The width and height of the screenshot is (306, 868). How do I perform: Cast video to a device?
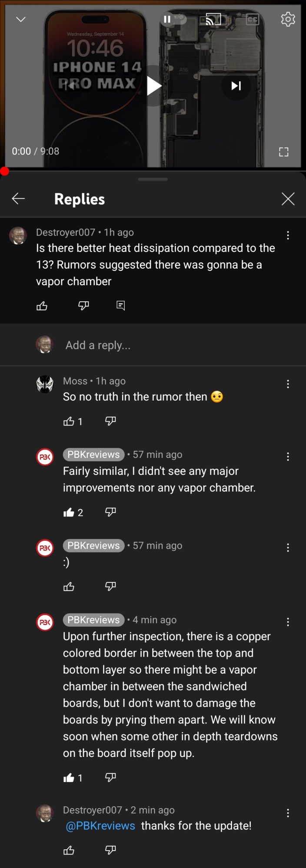pyautogui.click(x=213, y=20)
